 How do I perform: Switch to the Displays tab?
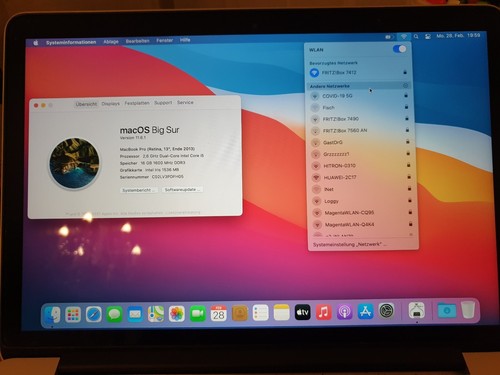tap(110, 104)
